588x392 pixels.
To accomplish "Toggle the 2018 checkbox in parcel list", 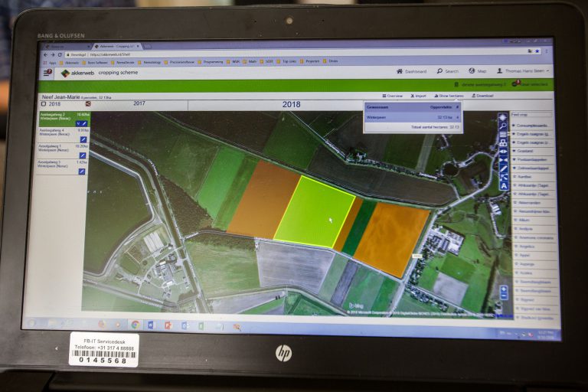I will 43,104.
